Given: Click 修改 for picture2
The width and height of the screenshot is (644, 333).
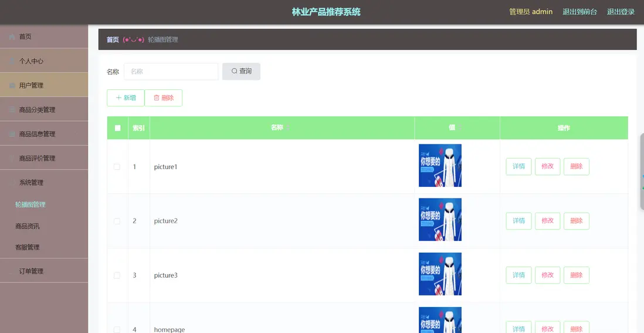Looking at the screenshot, I should point(547,221).
